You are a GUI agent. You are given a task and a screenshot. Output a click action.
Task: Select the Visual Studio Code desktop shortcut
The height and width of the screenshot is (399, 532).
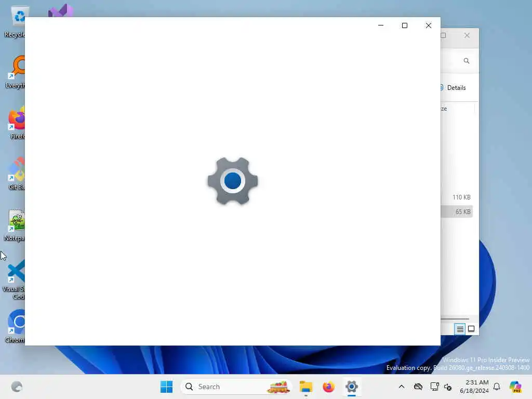click(14, 280)
